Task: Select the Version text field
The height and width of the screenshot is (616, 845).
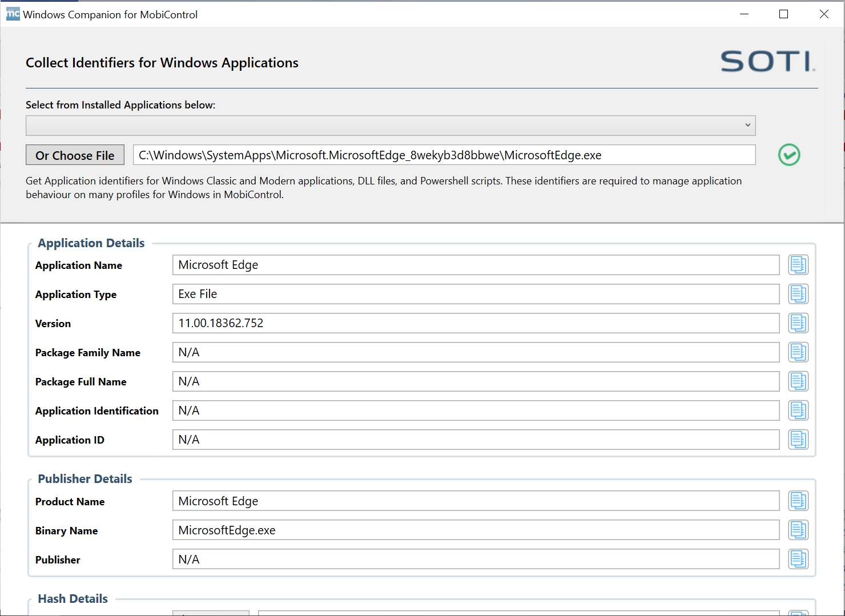Action: click(475, 323)
